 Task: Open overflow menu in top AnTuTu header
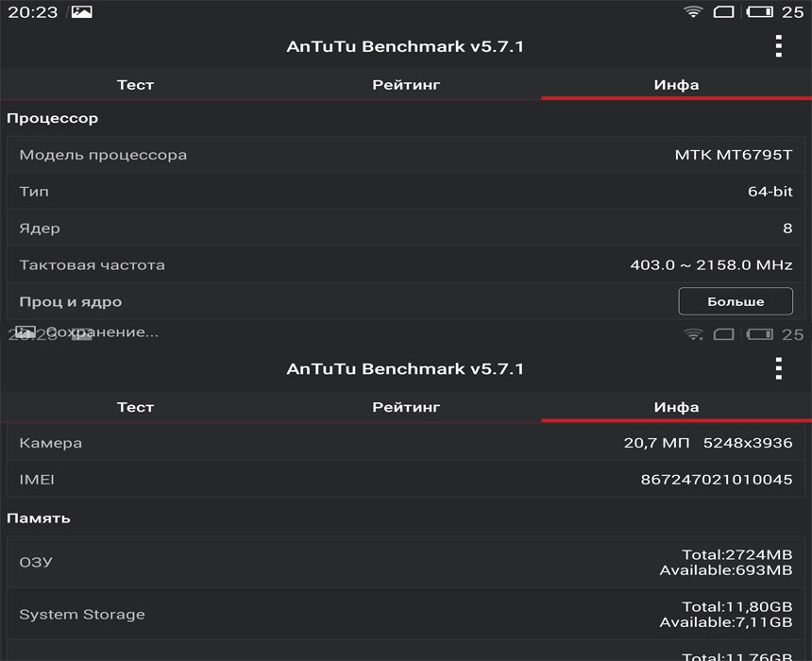[x=778, y=46]
